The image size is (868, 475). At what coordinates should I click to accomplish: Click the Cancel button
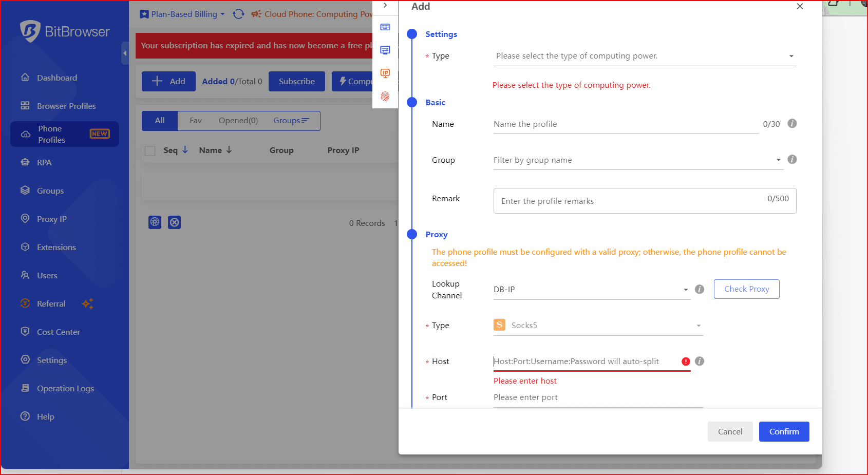point(730,431)
